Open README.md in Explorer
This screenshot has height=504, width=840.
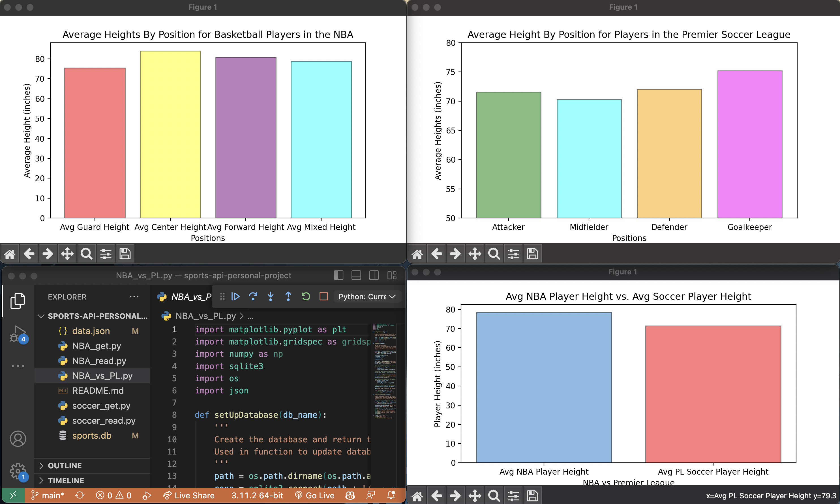(92, 391)
